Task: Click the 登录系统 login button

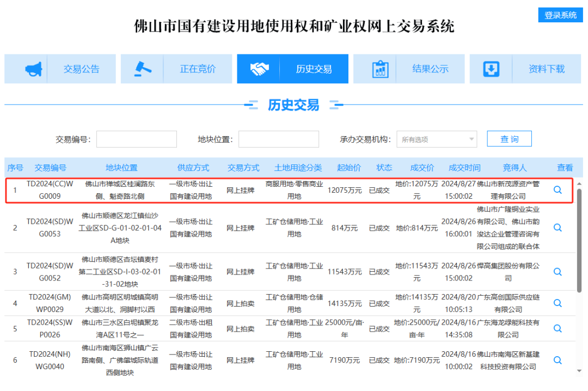Action: [560, 15]
